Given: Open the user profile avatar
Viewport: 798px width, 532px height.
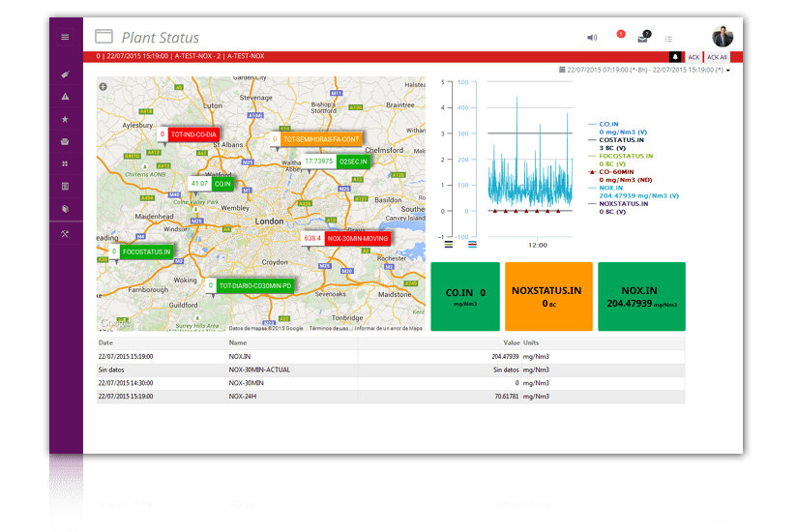Looking at the screenshot, I should tap(723, 37).
